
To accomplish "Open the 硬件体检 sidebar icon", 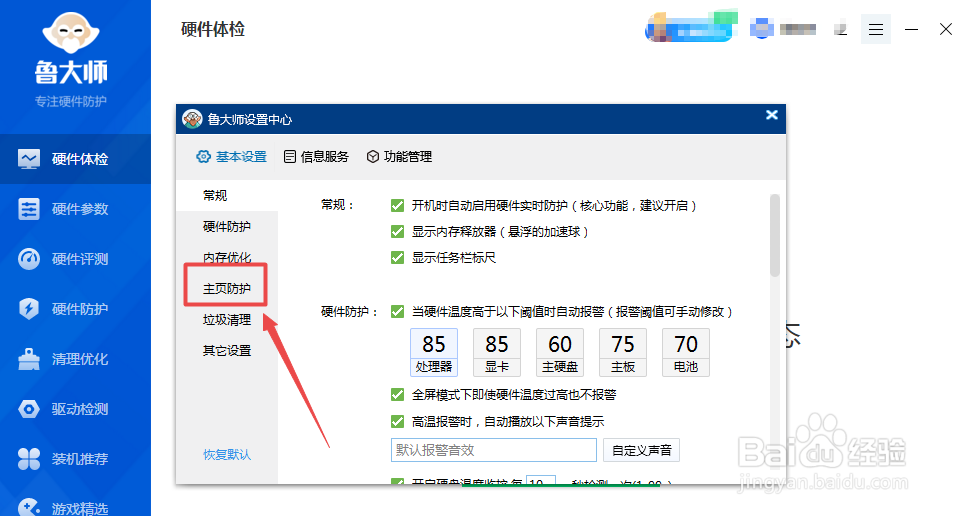I will (x=29, y=159).
